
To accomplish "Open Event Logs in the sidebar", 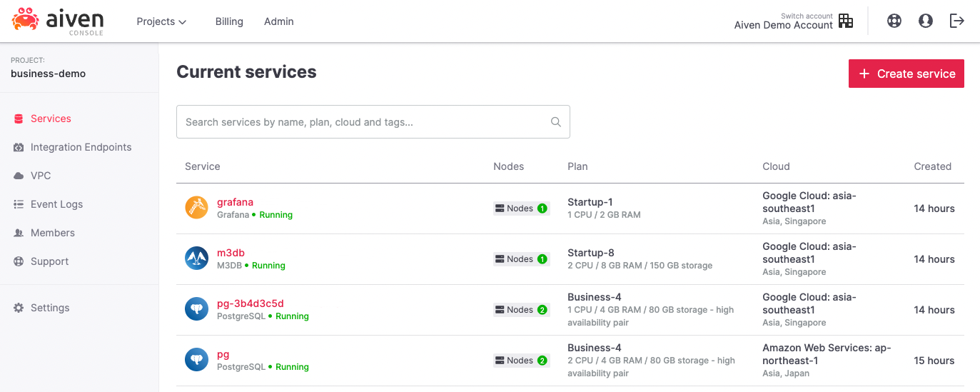I will 56,204.
